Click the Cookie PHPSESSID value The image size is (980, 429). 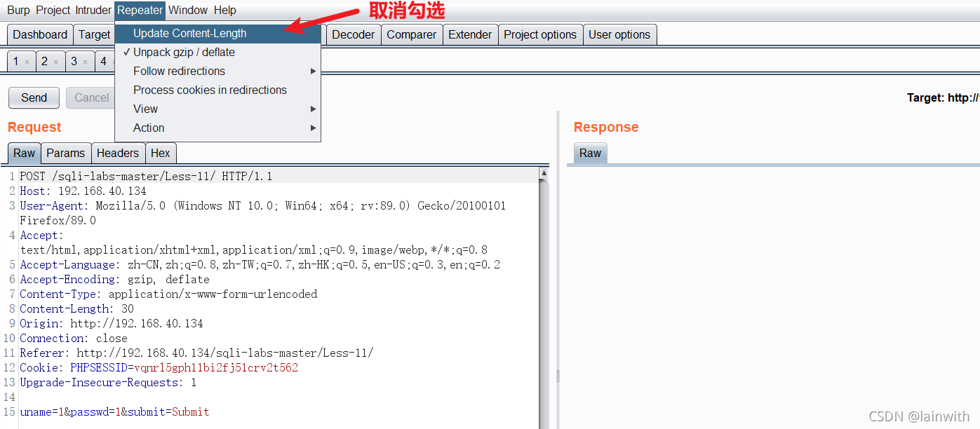(x=216, y=368)
